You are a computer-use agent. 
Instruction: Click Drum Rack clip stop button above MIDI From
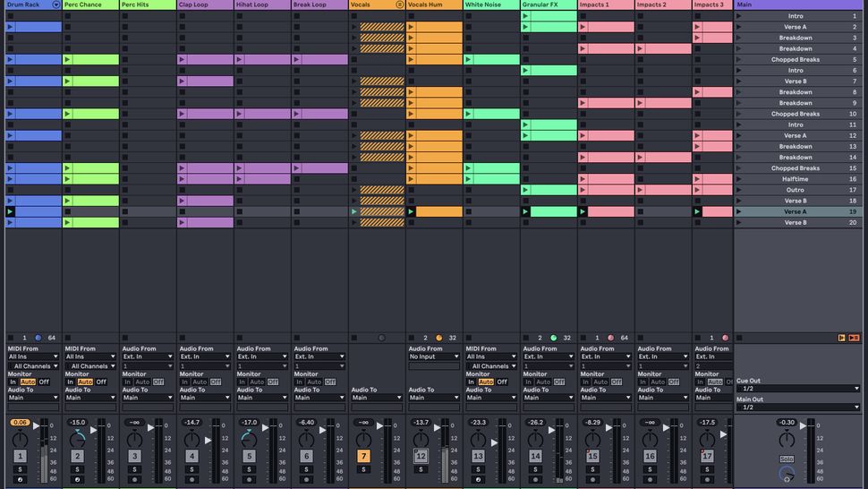point(11,338)
